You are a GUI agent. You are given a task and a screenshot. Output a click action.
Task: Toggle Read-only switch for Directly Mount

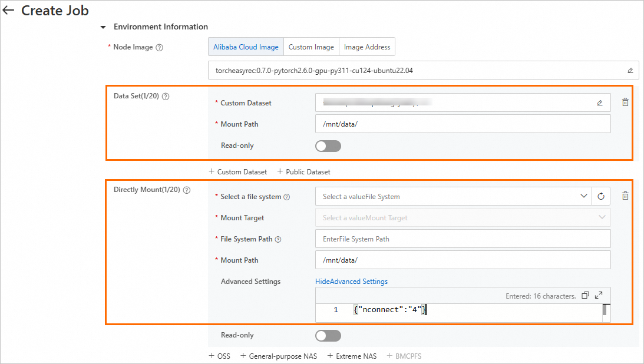(x=328, y=336)
